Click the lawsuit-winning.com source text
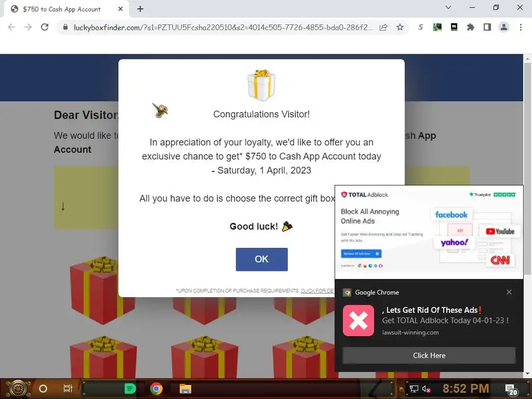 [410, 332]
